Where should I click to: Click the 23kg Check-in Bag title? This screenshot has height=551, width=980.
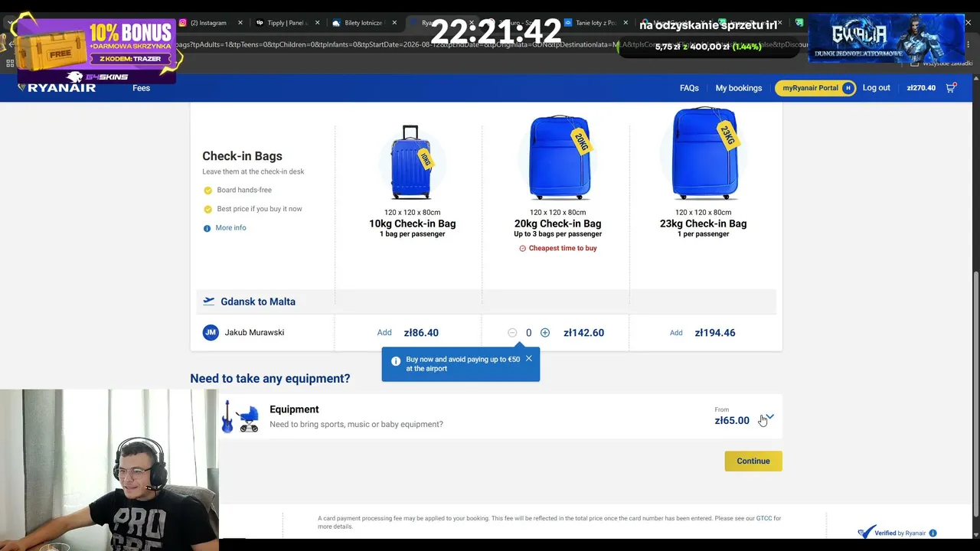pyautogui.click(x=704, y=223)
